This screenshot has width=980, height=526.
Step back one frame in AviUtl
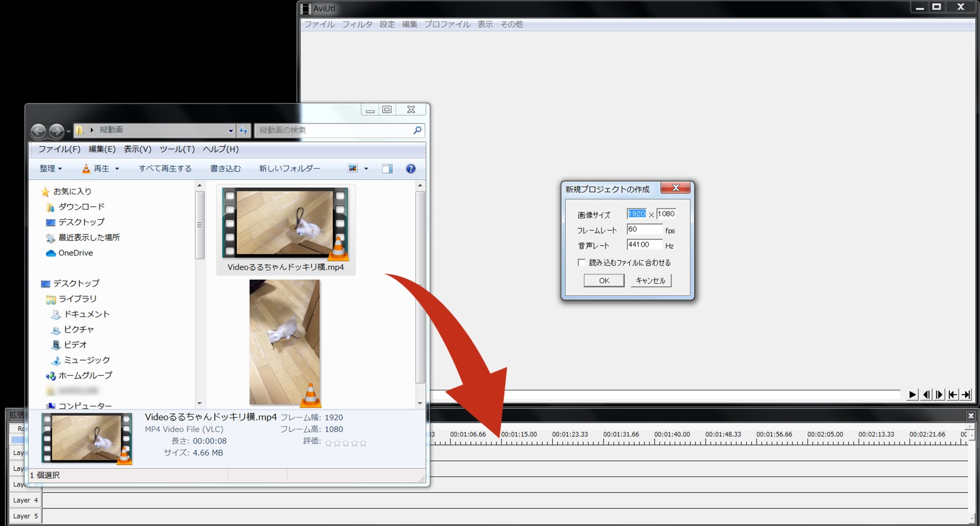pyautogui.click(x=926, y=395)
